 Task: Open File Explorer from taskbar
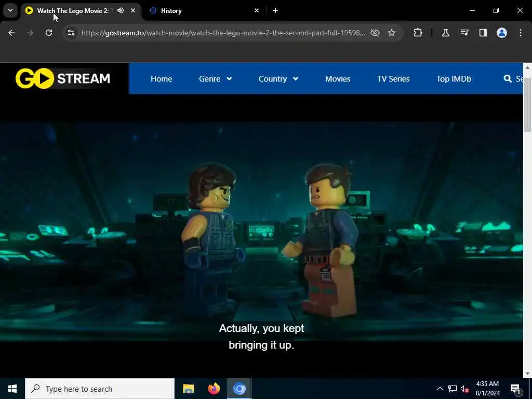(x=188, y=389)
